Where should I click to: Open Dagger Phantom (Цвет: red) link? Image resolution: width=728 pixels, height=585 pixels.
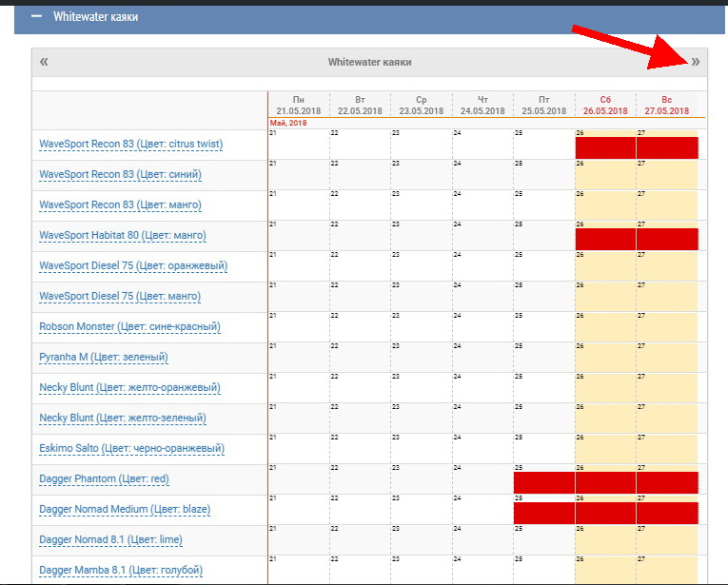tap(104, 478)
